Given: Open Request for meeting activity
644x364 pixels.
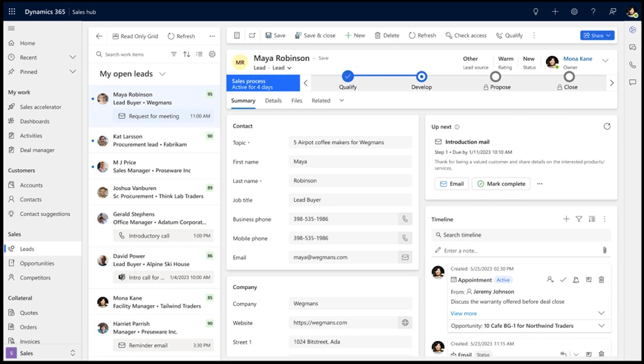Looking at the screenshot, I should pos(162,116).
